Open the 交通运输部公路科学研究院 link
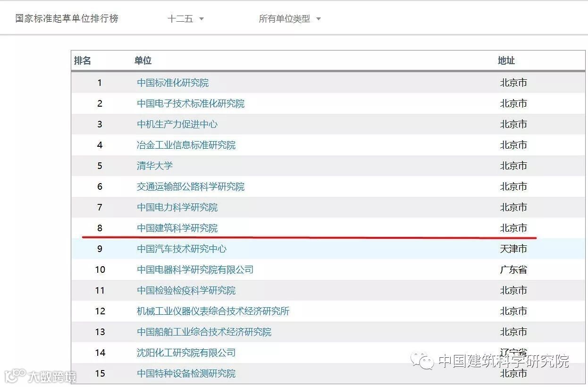The height and width of the screenshot is (387, 588). 191,186
